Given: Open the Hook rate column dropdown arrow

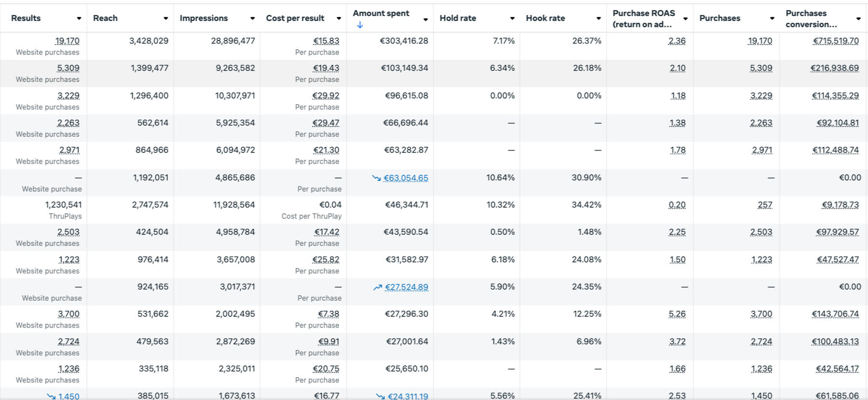Looking at the screenshot, I should [598, 18].
